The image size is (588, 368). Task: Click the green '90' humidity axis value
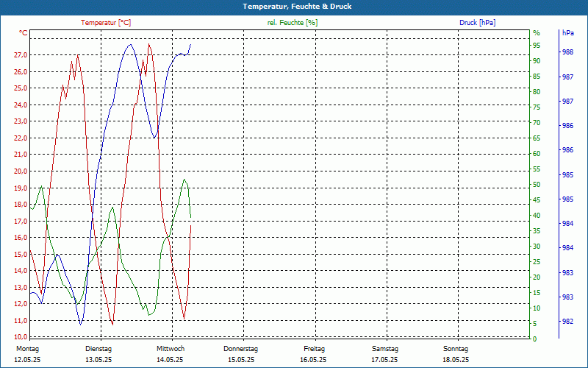537,61
